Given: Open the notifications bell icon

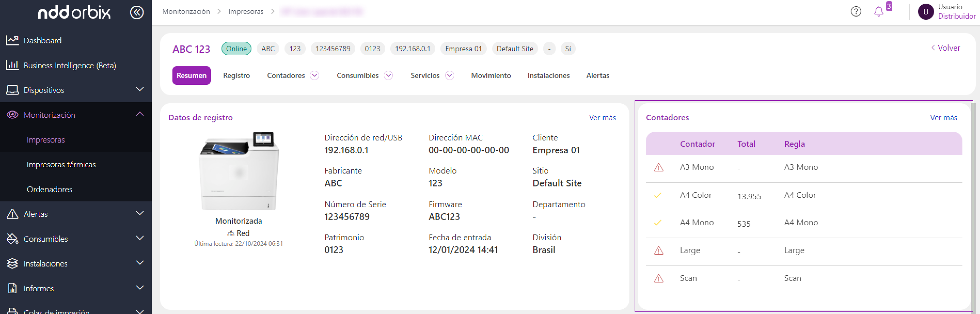Looking at the screenshot, I should click(x=879, y=11).
